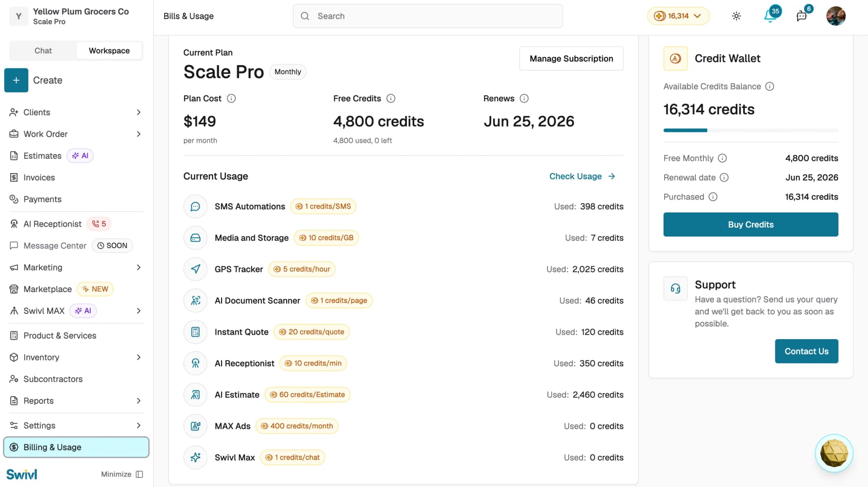The image size is (868, 487).
Task: Click the Media and Storage drive icon
Action: [195, 238]
